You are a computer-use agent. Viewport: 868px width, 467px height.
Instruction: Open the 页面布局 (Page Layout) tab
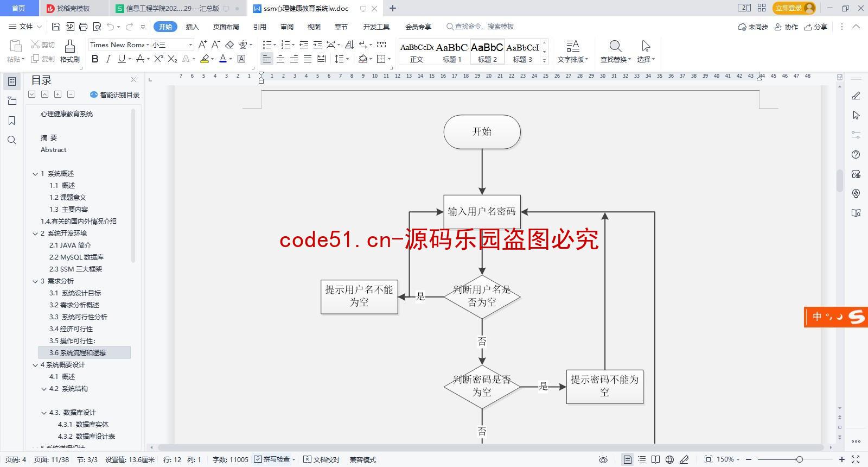(226, 27)
